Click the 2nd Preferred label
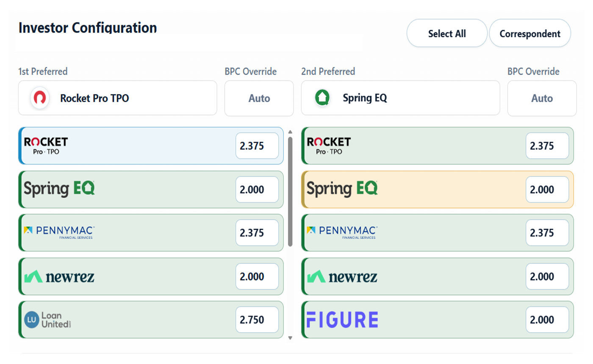The width and height of the screenshot is (593, 364). 328,72
